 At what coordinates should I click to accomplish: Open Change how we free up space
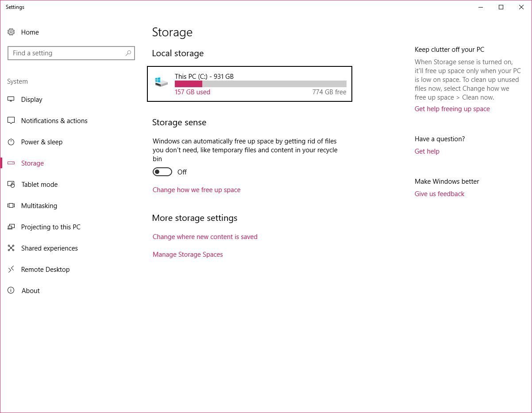[197, 190]
